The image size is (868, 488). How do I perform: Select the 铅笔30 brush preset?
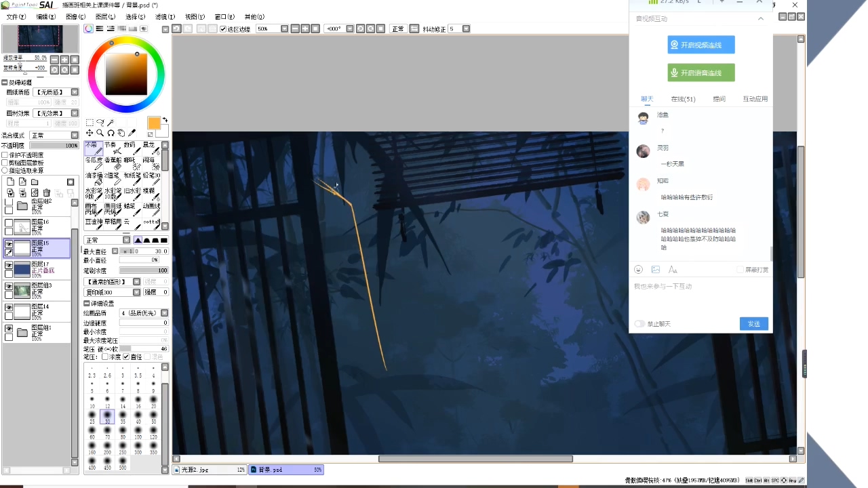[x=152, y=179]
